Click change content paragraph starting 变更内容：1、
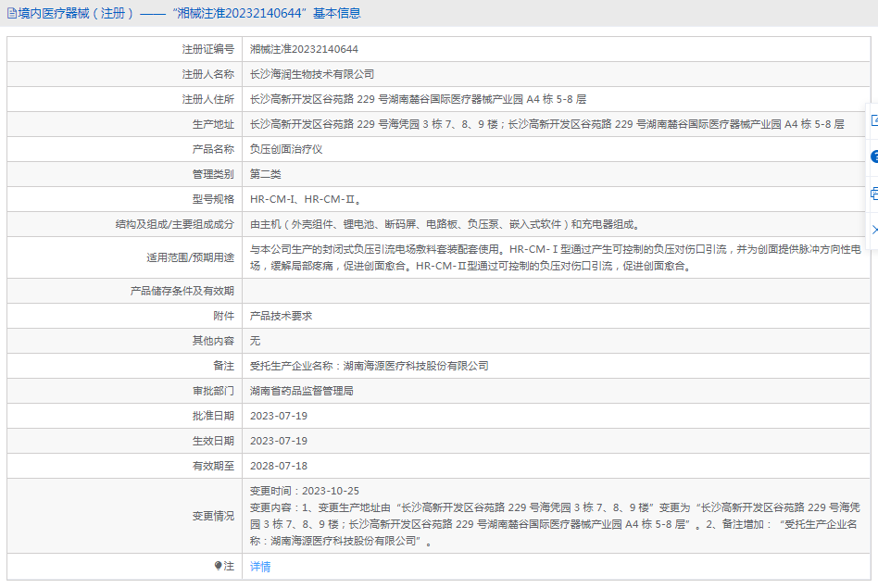 tap(555, 524)
